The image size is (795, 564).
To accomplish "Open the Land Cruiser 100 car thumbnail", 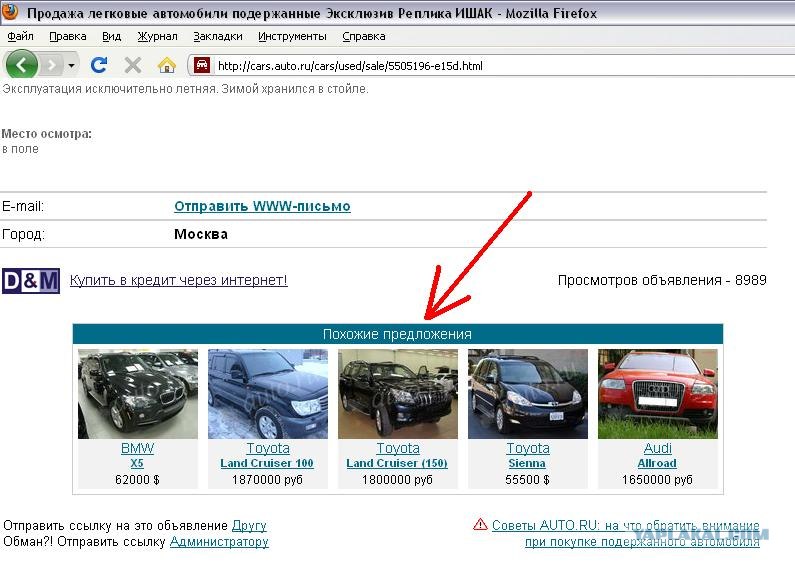I will click(x=268, y=394).
